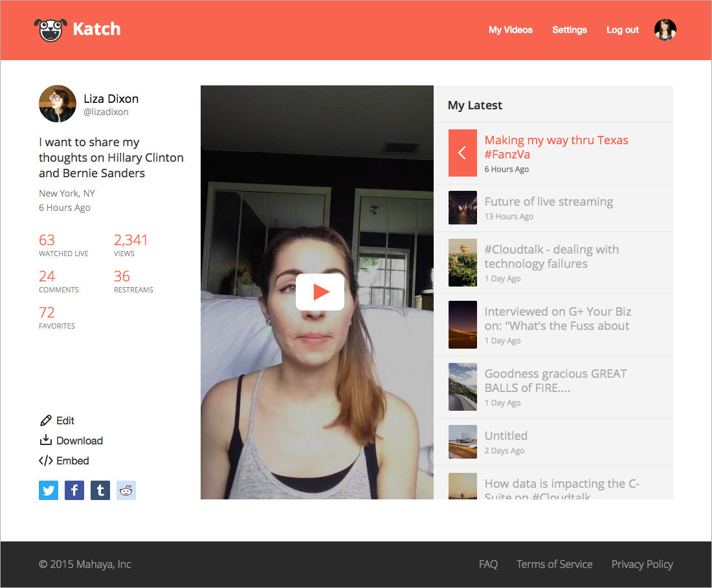Viewport: 712px width, 588px height.
Task: Click Log out in the header
Action: pos(623,30)
